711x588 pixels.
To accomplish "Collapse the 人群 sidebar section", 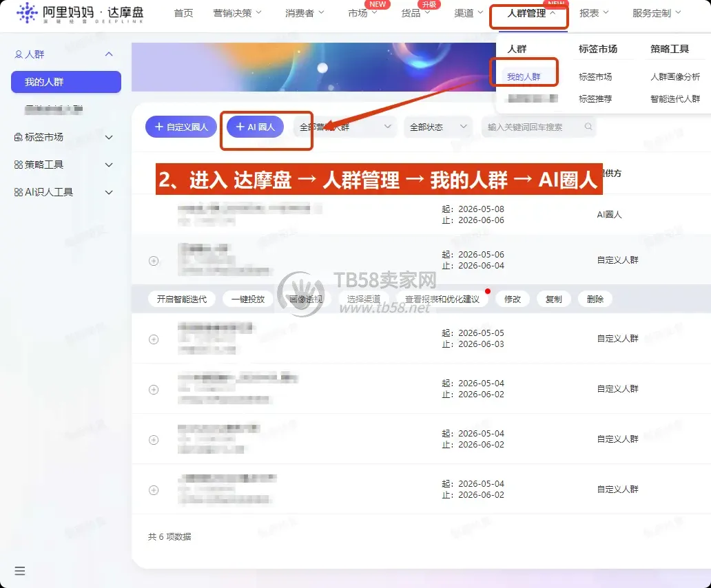I will tap(109, 54).
